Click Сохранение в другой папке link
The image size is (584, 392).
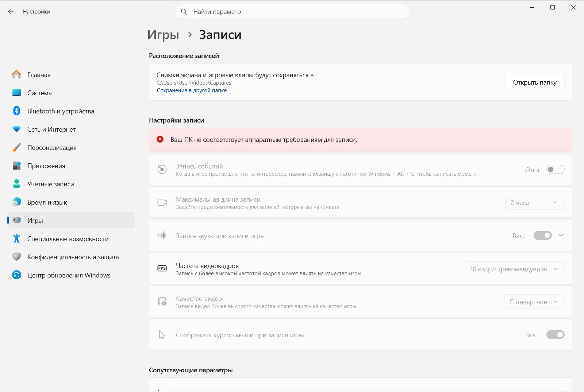tap(192, 90)
